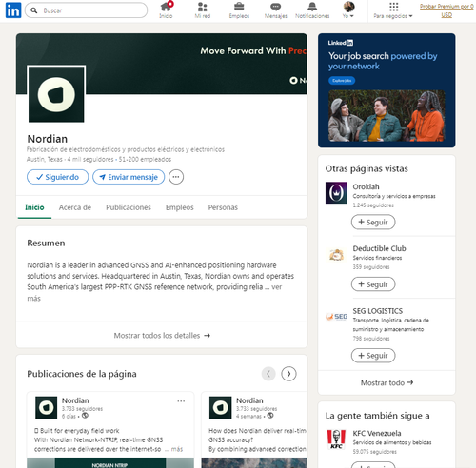Open Mensajes chat icon

click(276, 10)
